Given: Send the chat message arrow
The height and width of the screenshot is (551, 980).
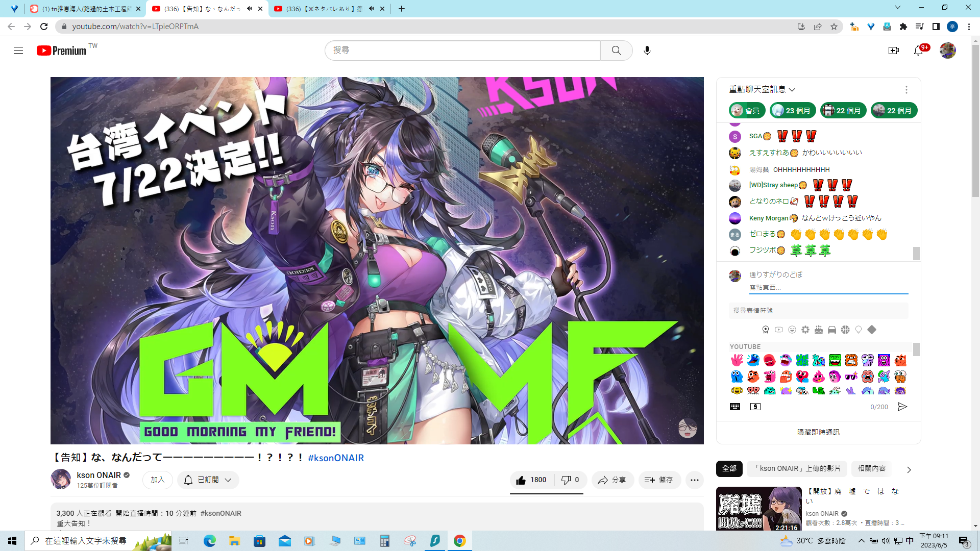Looking at the screenshot, I should click(902, 407).
